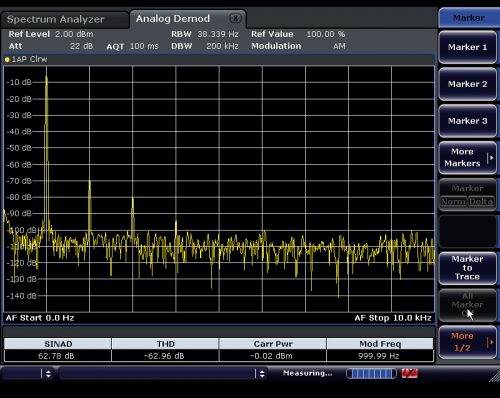This screenshot has width=500, height=398.
Task: Click the measuring progress bar
Action: pyautogui.click(x=371, y=374)
